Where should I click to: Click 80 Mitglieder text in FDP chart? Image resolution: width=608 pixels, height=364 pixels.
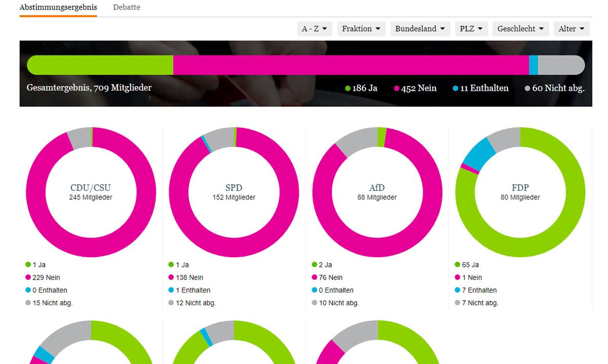pos(520,197)
